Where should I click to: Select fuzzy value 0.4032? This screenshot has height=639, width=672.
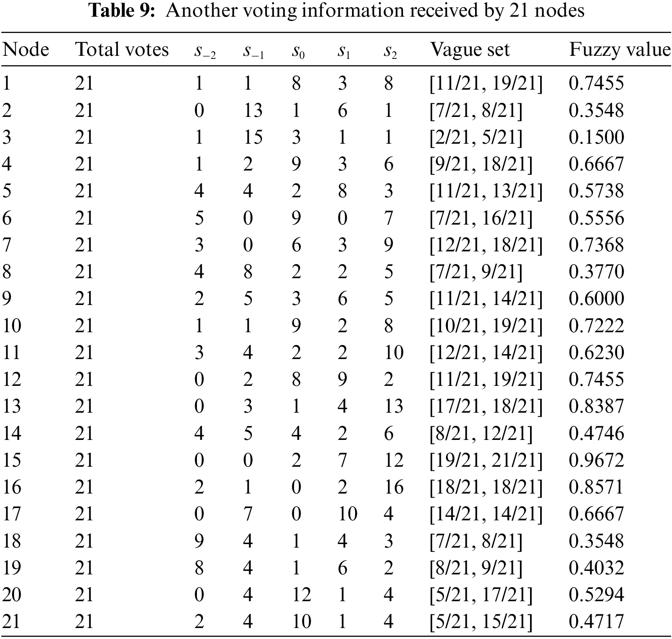(x=596, y=568)
